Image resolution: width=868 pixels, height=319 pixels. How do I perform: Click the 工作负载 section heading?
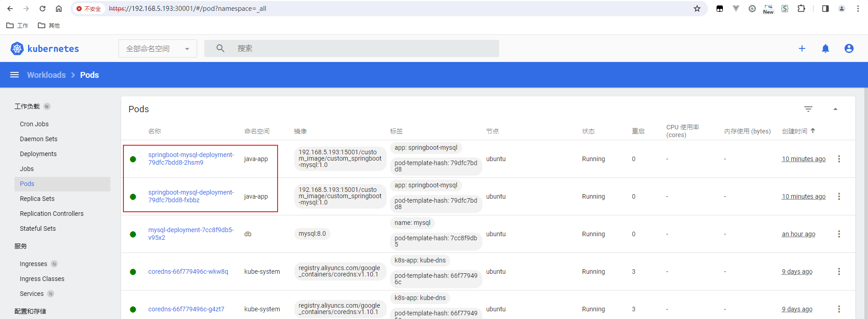(27, 106)
